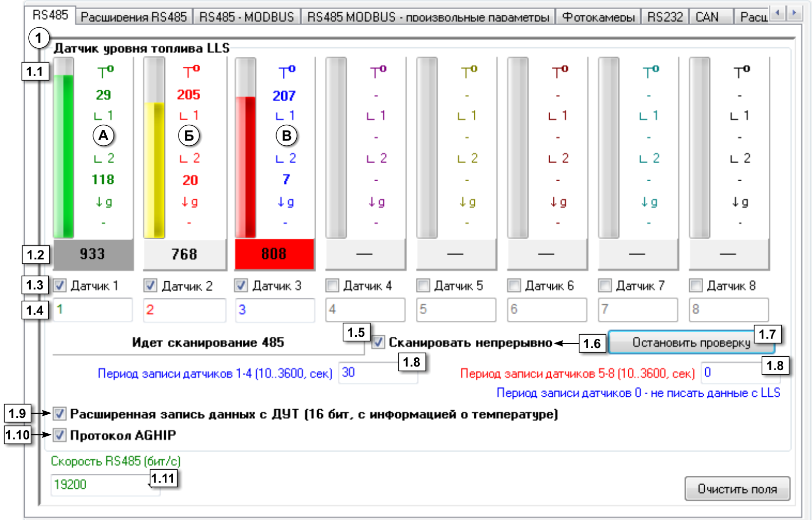Image resolution: width=812 pixels, height=520 pixels.
Task: Click blue gravity arrow icon of sensor 3
Action: click(285, 202)
